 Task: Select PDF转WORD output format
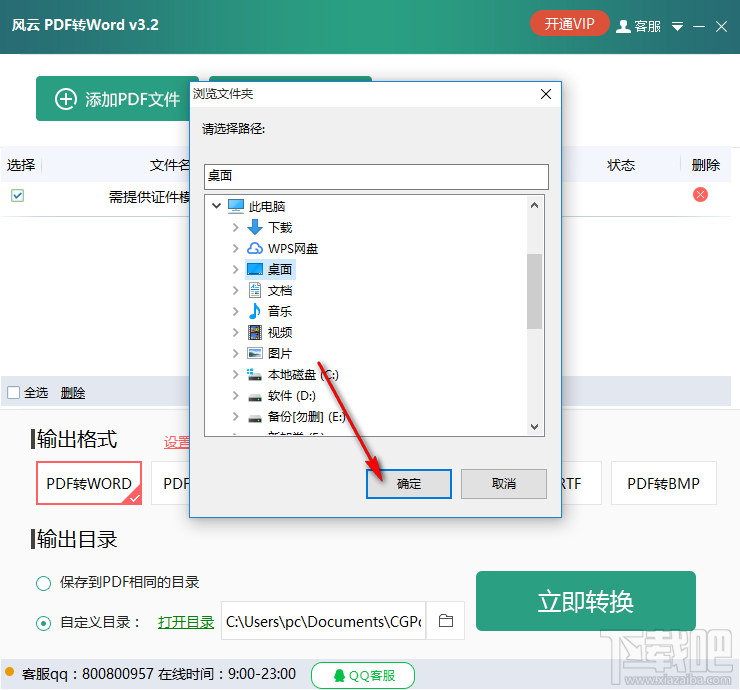point(89,483)
